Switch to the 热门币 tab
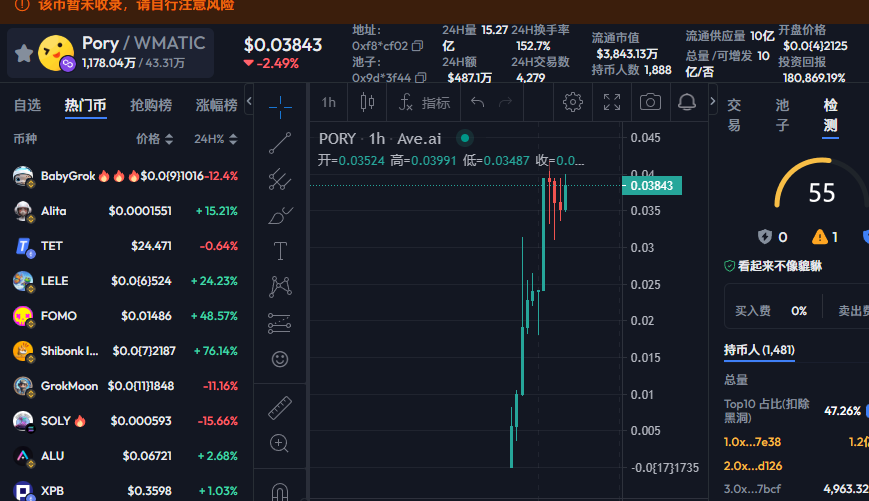 pos(85,105)
